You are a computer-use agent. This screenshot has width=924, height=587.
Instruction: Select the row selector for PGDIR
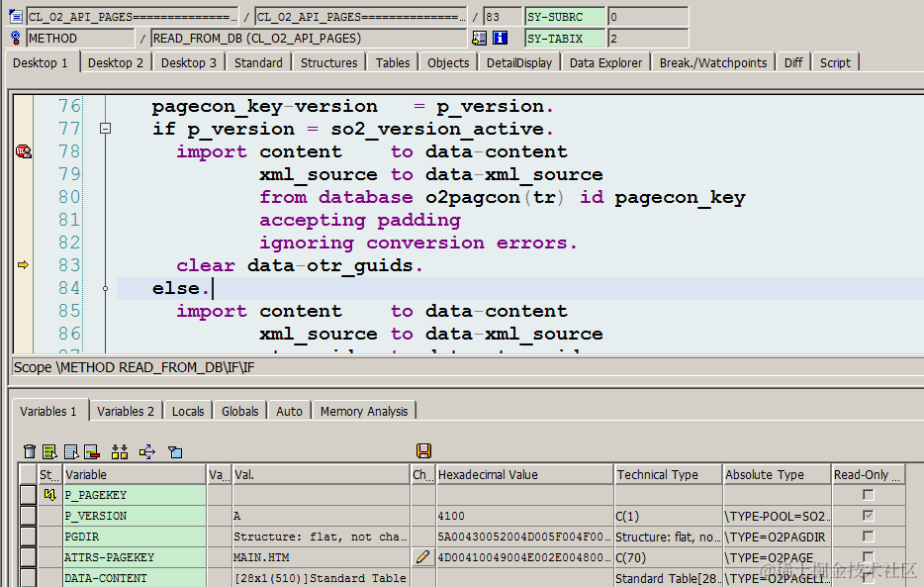pos(28,537)
